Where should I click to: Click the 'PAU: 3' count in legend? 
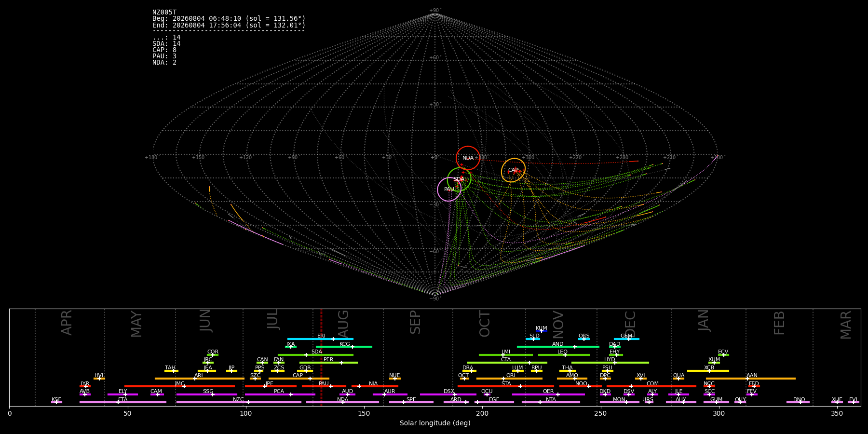pos(164,56)
